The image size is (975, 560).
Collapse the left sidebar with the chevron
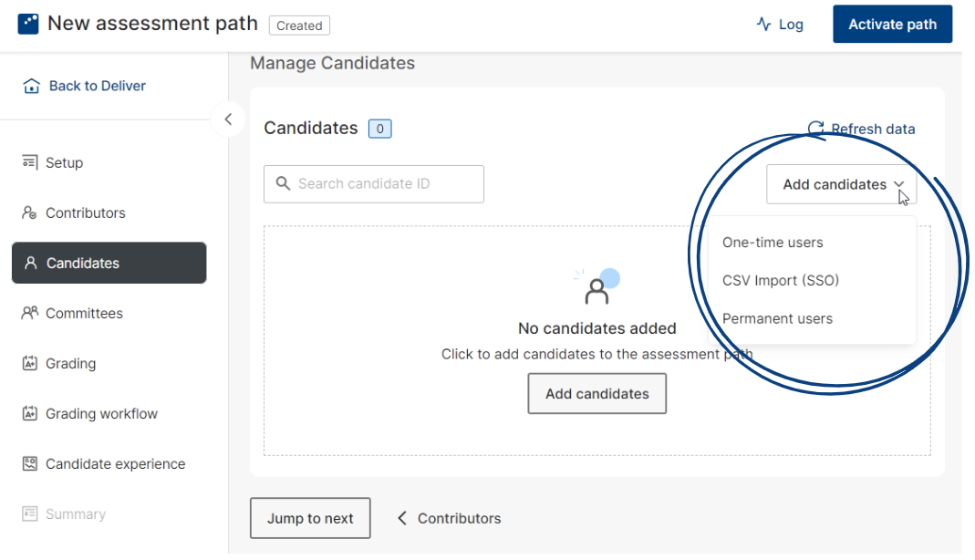[228, 119]
